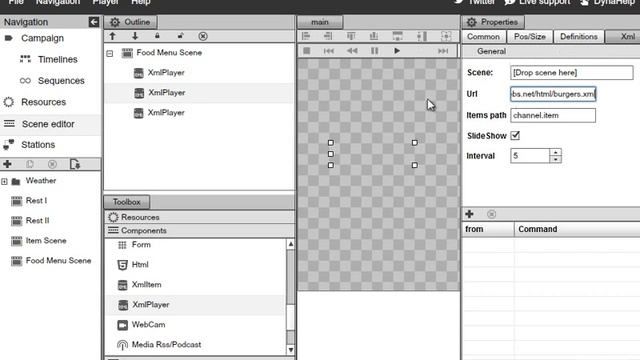
Task: Open the Definitions properties tab
Action: point(578,37)
